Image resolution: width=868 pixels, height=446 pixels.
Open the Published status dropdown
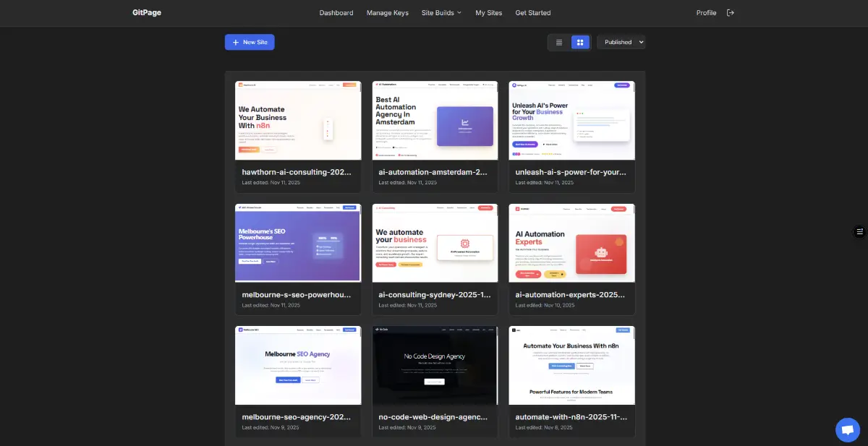(621, 42)
